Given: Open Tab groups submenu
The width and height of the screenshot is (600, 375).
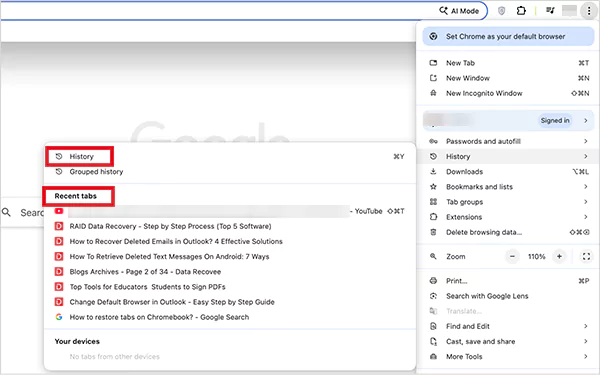Looking at the screenshot, I should click(x=508, y=202).
